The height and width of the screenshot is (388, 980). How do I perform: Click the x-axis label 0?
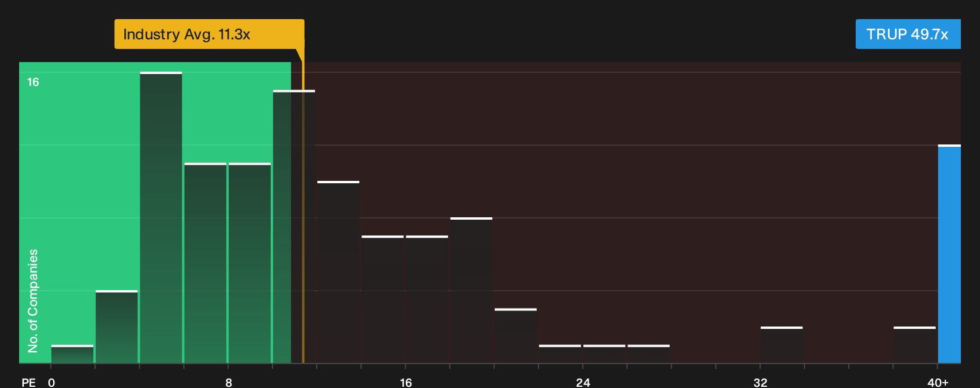click(51, 382)
